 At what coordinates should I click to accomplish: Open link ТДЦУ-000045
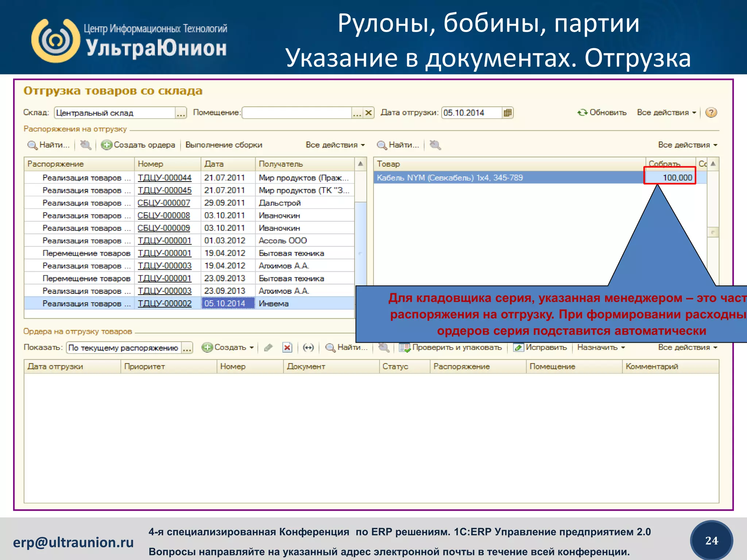165,190
